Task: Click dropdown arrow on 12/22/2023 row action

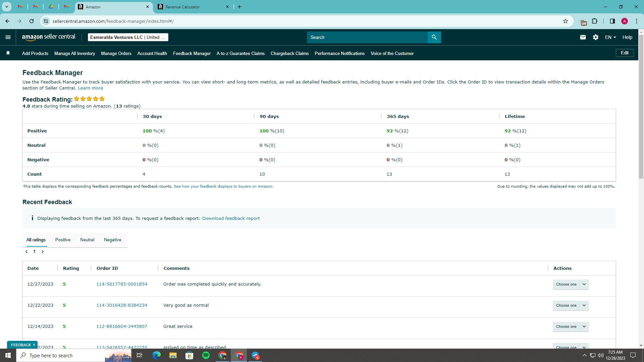Action: pyautogui.click(x=584, y=305)
